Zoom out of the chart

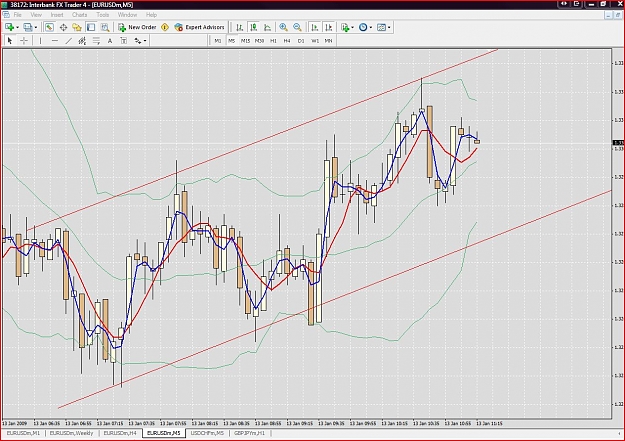coord(297,27)
